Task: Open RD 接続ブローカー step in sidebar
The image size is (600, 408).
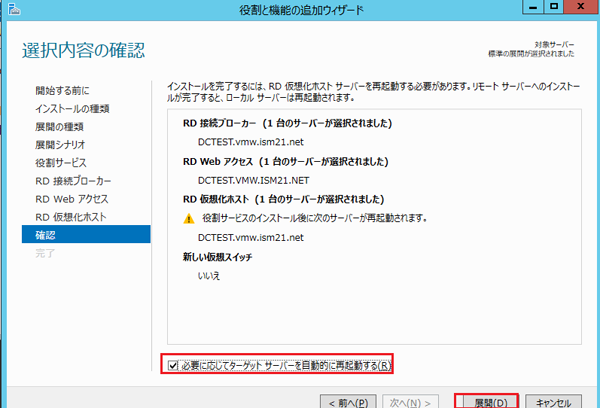Action: click(73, 181)
